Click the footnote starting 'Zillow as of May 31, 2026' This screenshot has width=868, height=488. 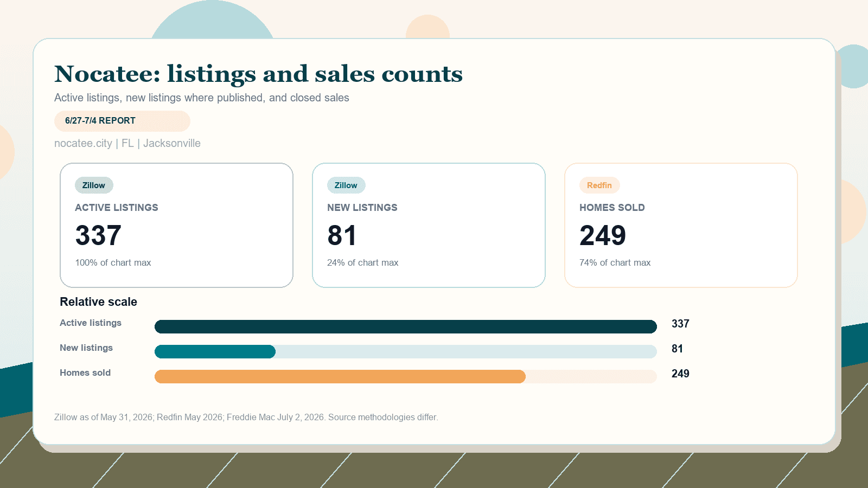click(246, 418)
